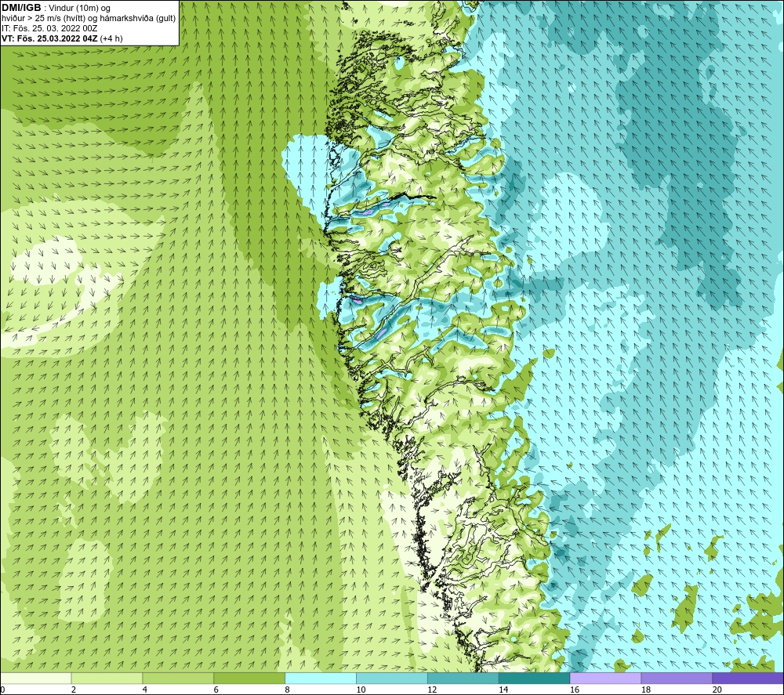Click the 'Vindur (10m) og' label
Image resolution: width=784 pixels, height=695 pixels.
[x=79, y=9]
